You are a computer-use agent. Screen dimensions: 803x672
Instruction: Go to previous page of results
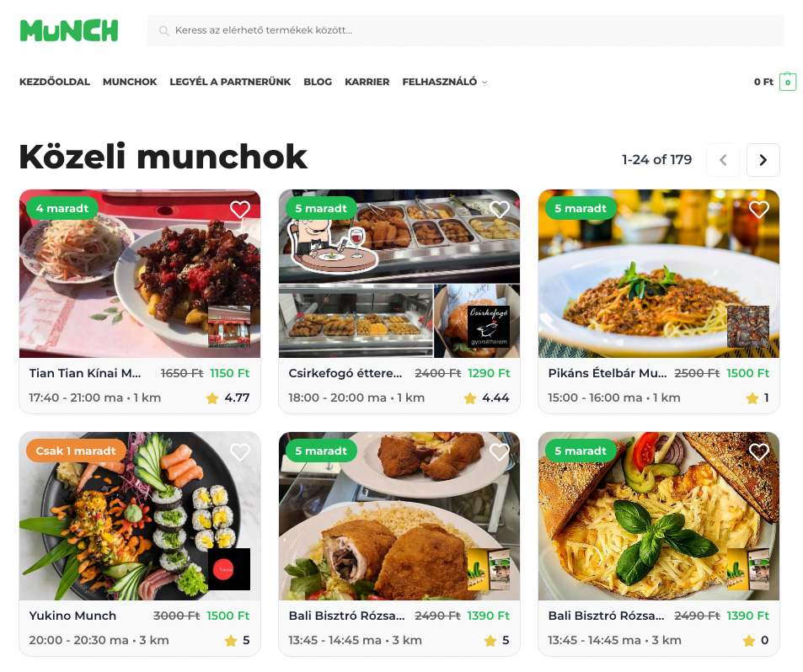tap(723, 160)
